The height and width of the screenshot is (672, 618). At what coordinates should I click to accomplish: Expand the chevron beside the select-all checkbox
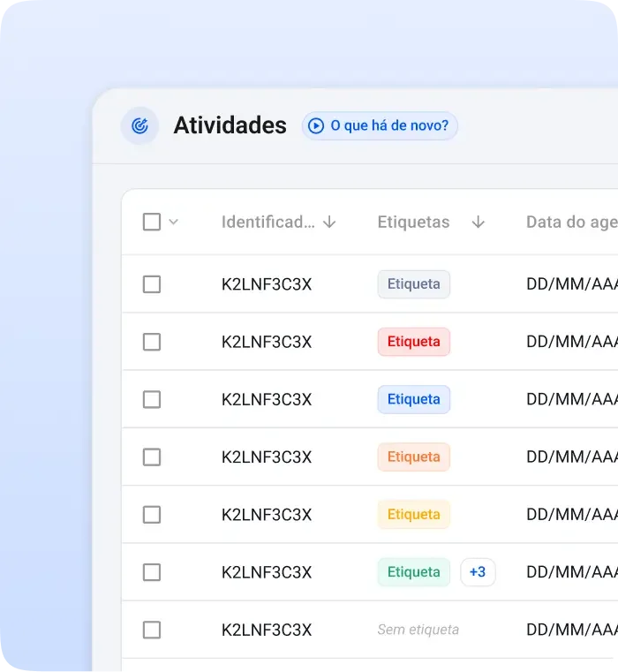(x=174, y=222)
